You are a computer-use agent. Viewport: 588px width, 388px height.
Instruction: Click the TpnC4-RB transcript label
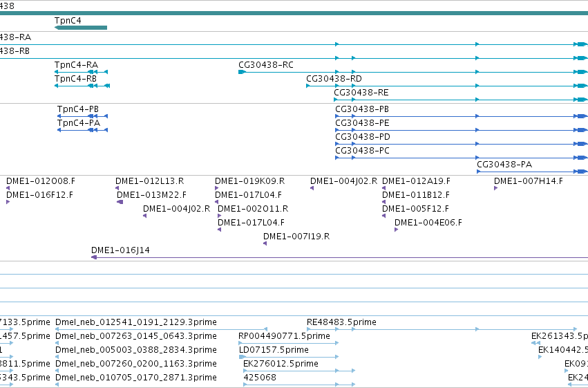75,79
